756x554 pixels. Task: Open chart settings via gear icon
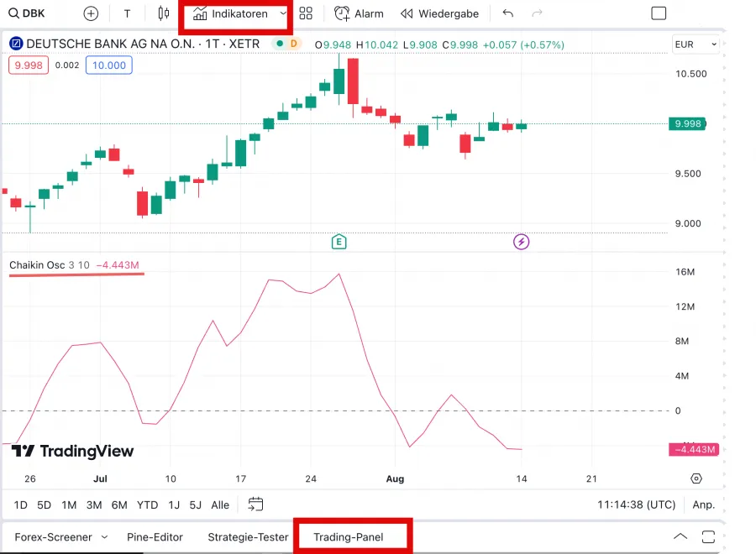click(696, 478)
